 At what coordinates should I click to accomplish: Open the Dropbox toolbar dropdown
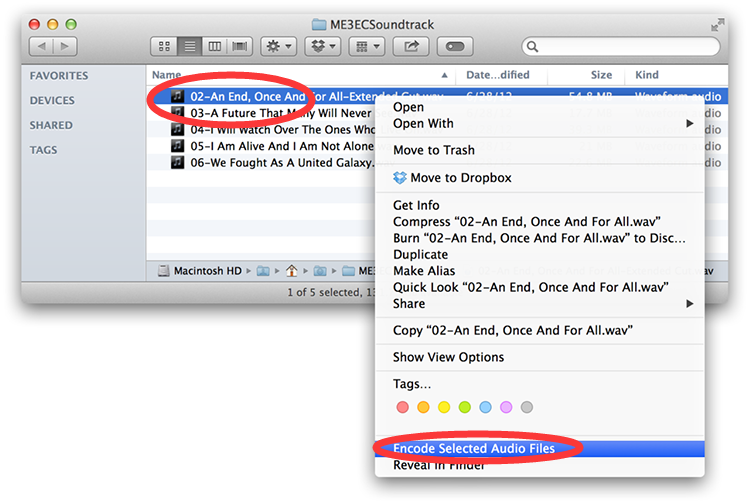(323, 46)
